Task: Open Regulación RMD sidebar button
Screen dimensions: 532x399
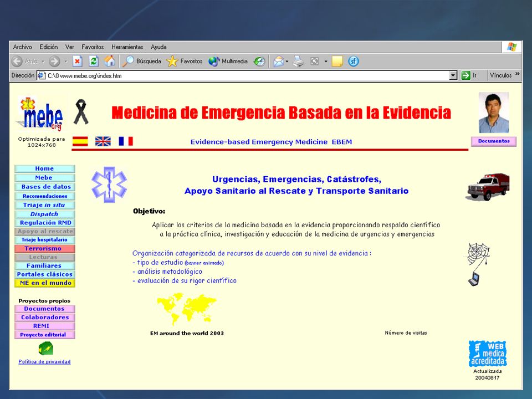Action: point(44,223)
